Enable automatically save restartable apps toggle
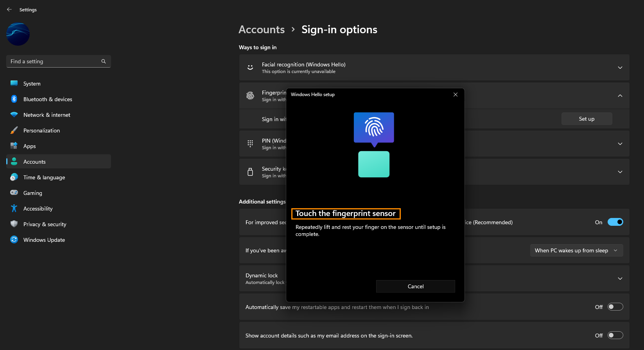 click(615, 307)
